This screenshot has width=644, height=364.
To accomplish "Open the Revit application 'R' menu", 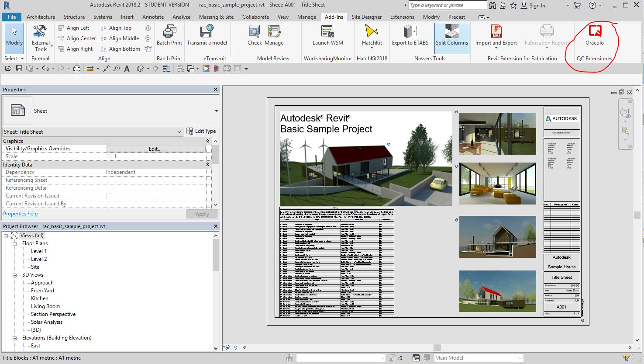I will (x=7, y=5).
